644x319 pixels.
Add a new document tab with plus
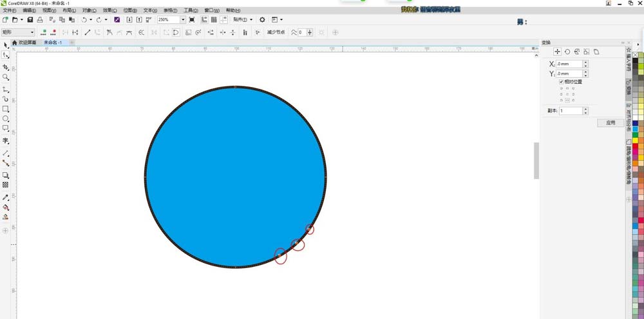(72, 43)
